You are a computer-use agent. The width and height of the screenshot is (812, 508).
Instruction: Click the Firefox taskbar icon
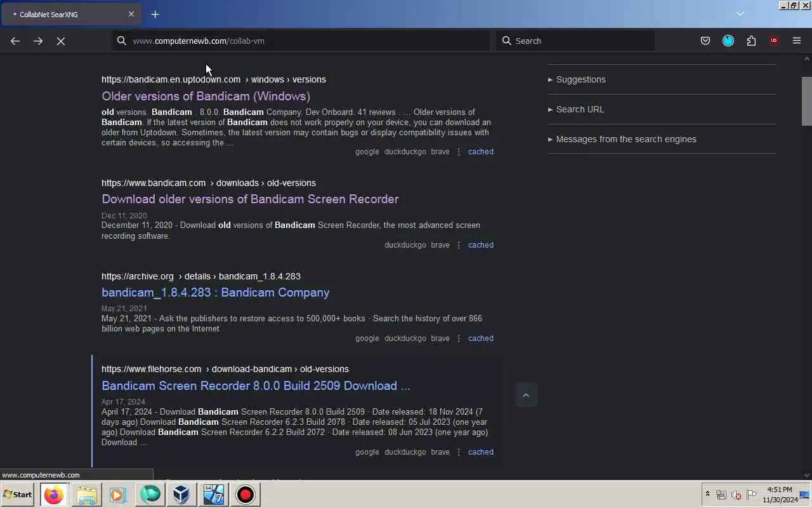click(x=54, y=495)
